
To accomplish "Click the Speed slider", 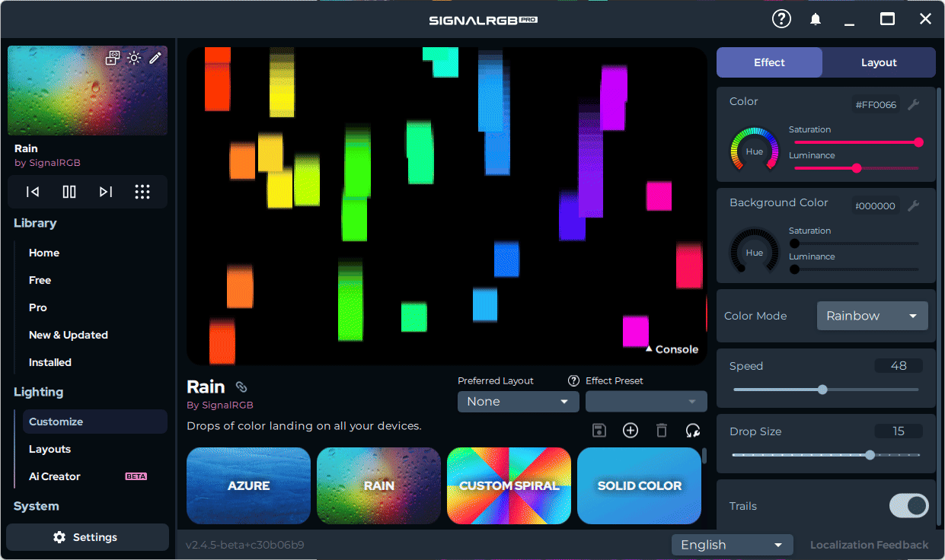I will pyautogui.click(x=826, y=390).
